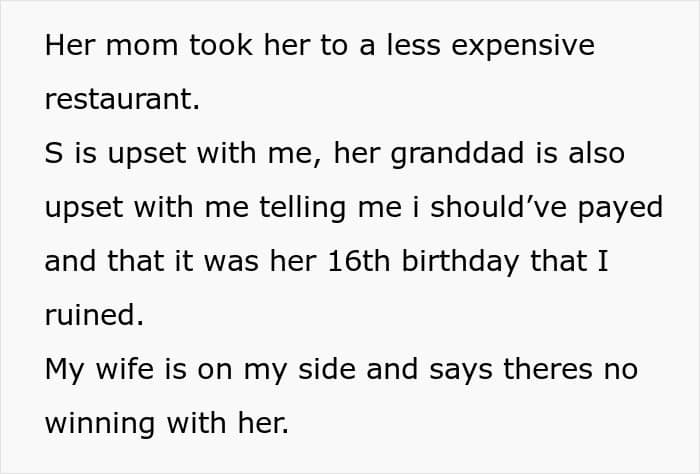Click on the word "theres"
The width and height of the screenshot is (700, 474).
coord(545,370)
